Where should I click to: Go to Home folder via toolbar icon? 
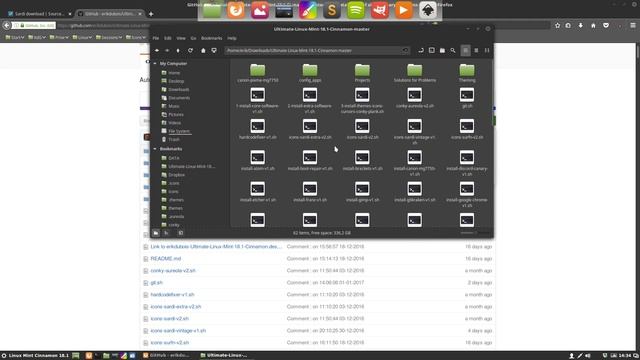coord(203,51)
